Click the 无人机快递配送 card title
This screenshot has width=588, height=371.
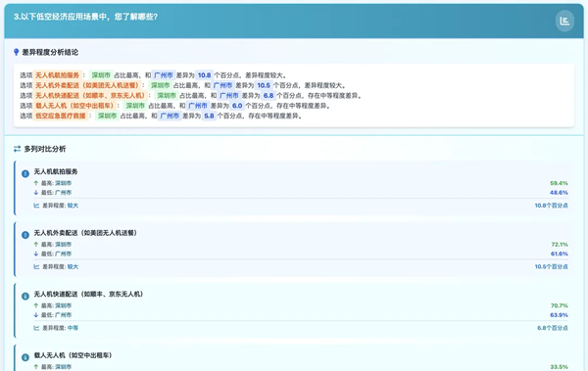(x=88, y=294)
